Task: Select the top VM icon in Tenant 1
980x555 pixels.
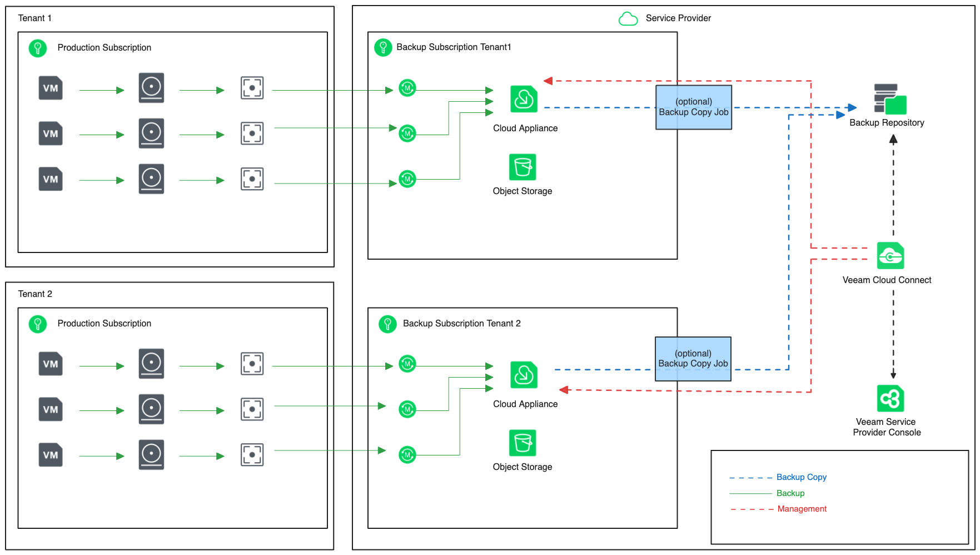Action: click(51, 88)
